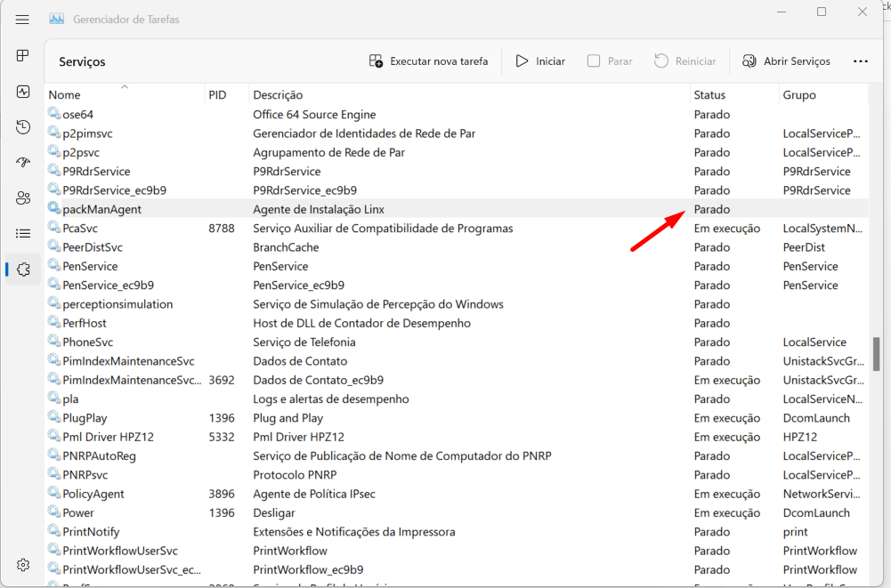Select the packManAgent service name
The height and width of the screenshot is (588, 891).
[x=101, y=210]
